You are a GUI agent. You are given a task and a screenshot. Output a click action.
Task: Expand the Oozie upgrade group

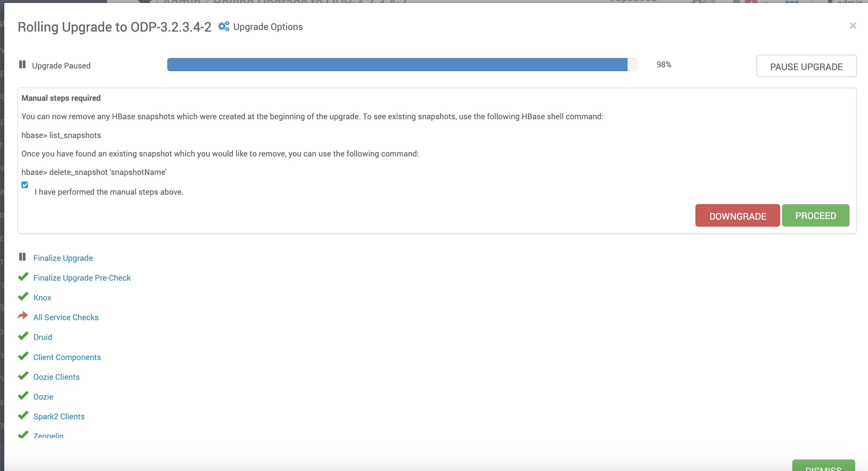click(43, 397)
